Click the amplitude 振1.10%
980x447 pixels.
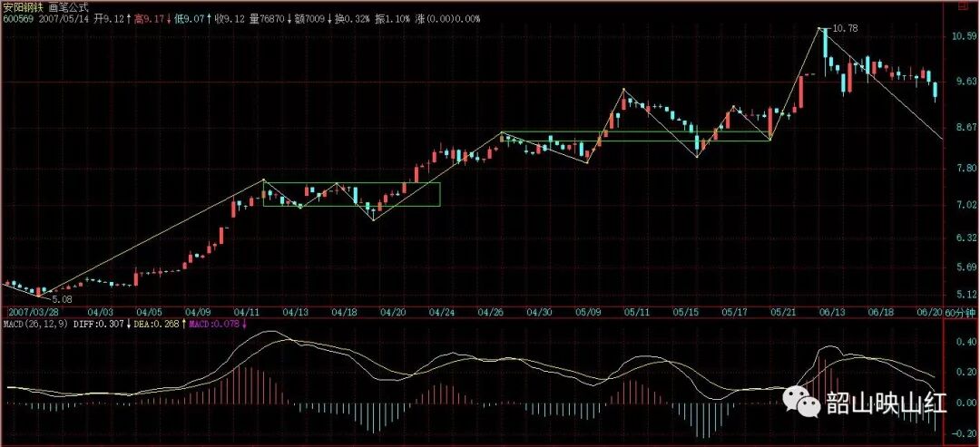coord(393,19)
